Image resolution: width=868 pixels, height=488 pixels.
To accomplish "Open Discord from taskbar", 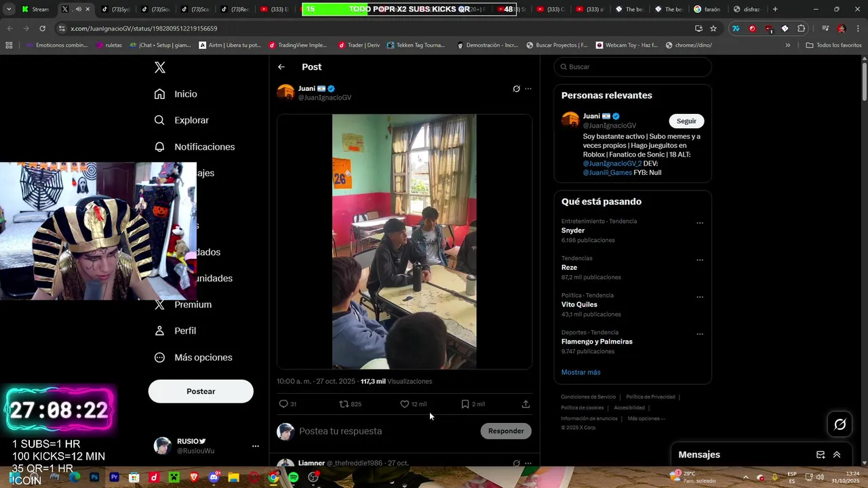I will tap(214, 477).
